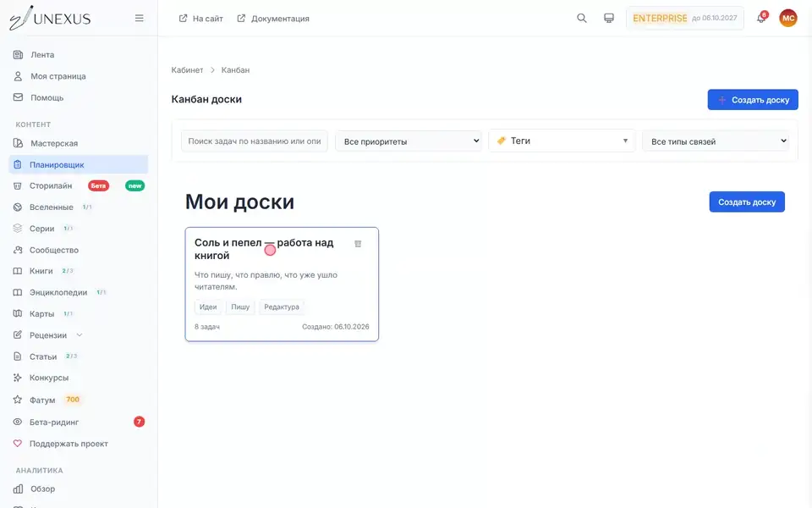Click the Статьи document icon
This screenshot has height=508, width=812.
click(x=18, y=356)
